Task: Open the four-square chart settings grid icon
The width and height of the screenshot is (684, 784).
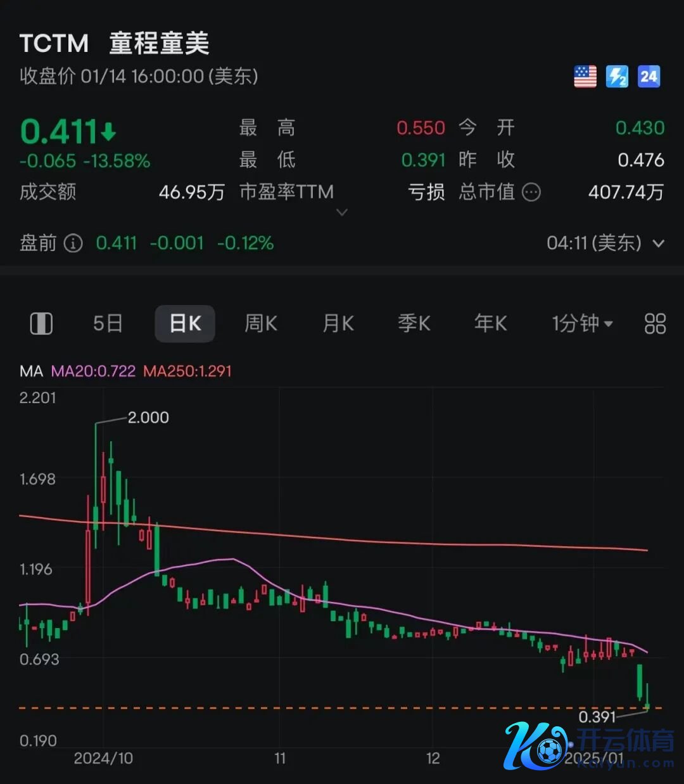Action: click(655, 323)
